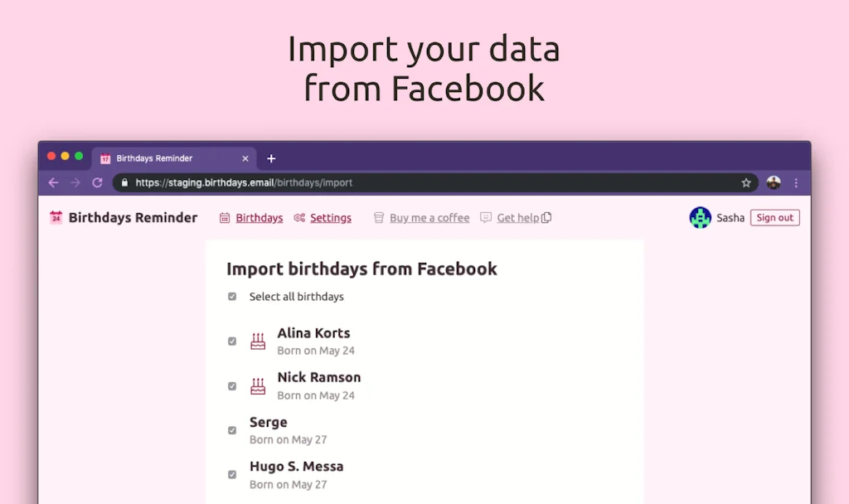Click the cake icon beside Alina Korts
Screen dimensions: 849x504
pyautogui.click(x=257, y=341)
